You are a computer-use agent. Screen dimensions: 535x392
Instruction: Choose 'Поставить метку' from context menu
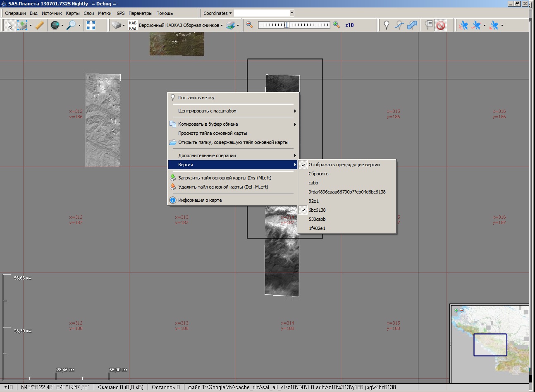tap(196, 98)
